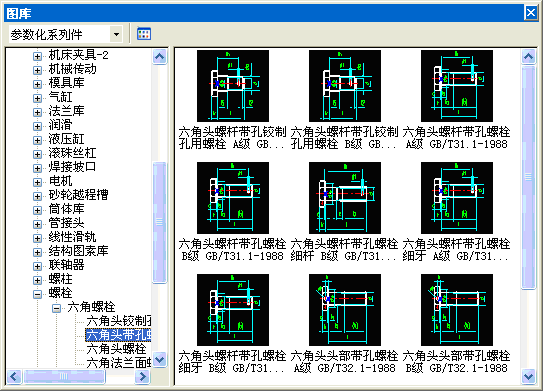Viewport: 543px width, 391px height.
Task: Collapse the 六角螺栓 subtree
Action: pyautogui.click(x=56, y=308)
